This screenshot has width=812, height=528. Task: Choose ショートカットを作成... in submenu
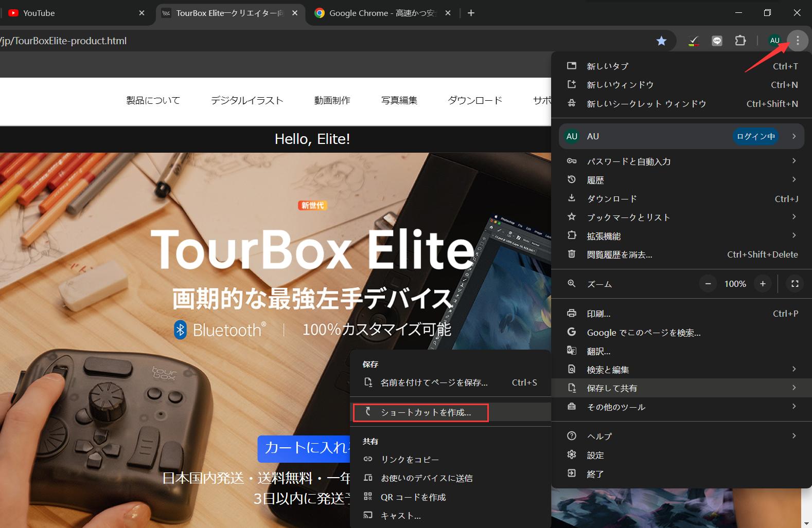(450, 412)
